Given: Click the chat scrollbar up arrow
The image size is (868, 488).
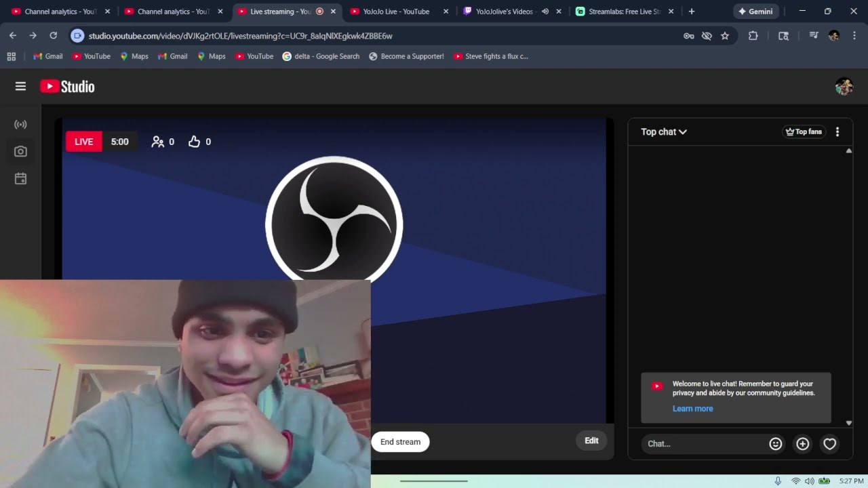Looking at the screenshot, I should point(849,150).
